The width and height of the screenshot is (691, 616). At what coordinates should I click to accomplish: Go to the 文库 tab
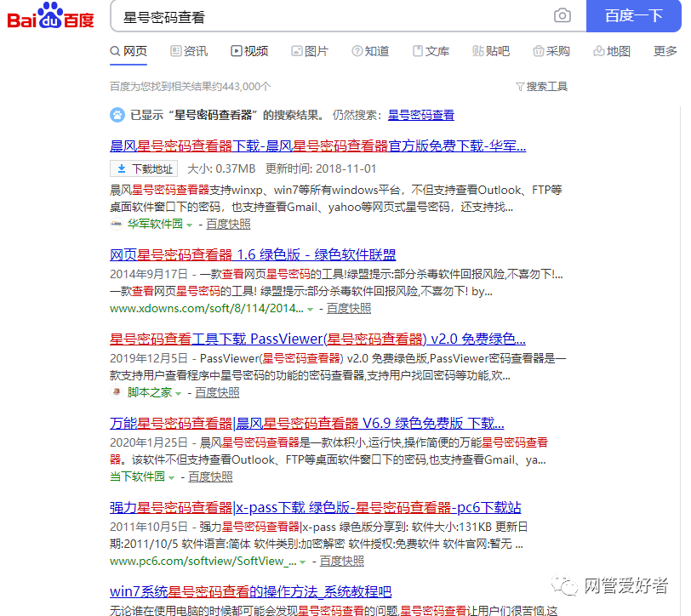[x=431, y=51]
